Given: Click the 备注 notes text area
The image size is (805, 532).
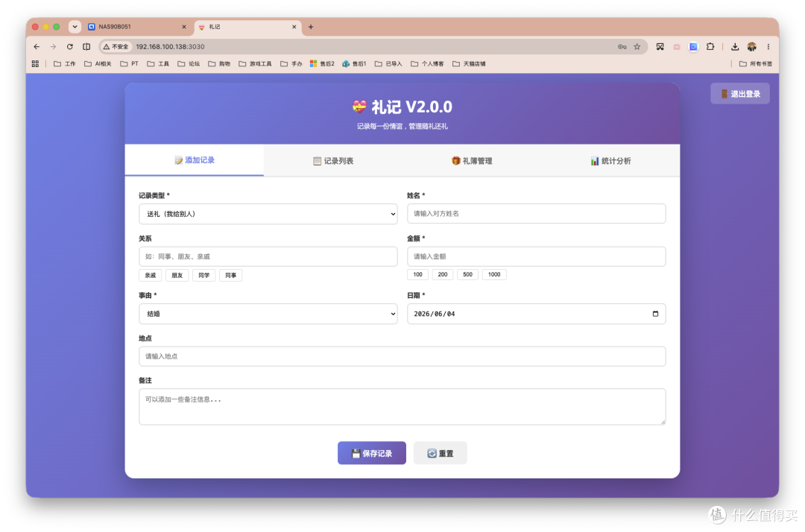Looking at the screenshot, I should click(x=402, y=406).
